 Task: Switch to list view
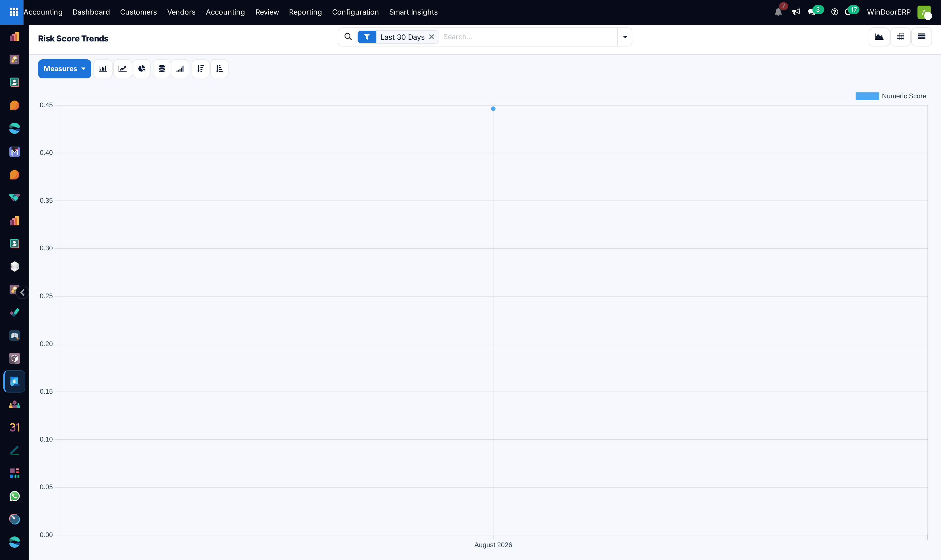[921, 37]
